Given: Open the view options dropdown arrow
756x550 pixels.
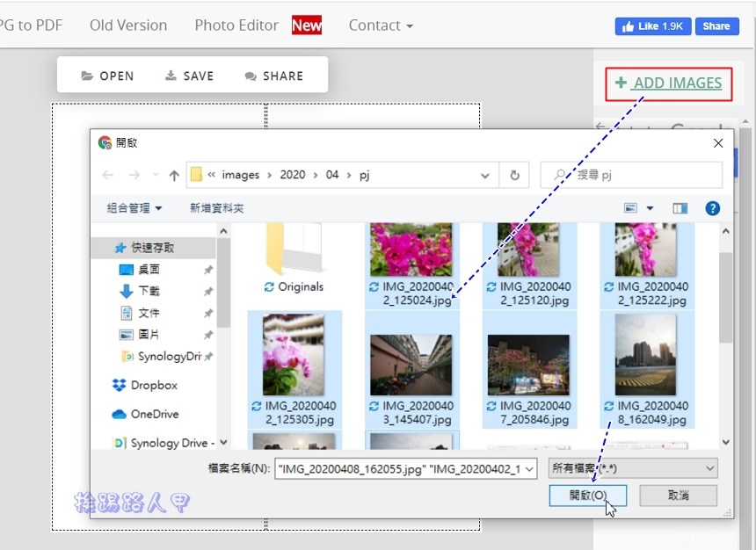Looking at the screenshot, I should pos(650,208).
